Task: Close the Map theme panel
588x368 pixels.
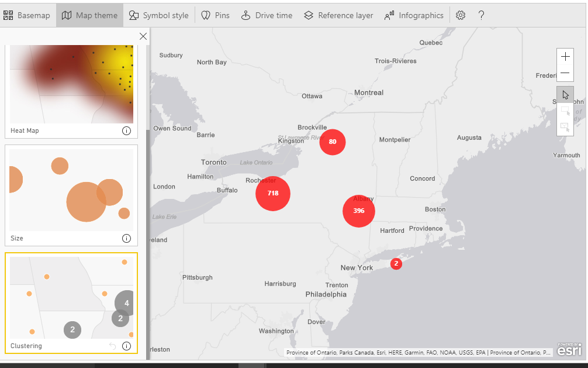Action: (x=143, y=36)
